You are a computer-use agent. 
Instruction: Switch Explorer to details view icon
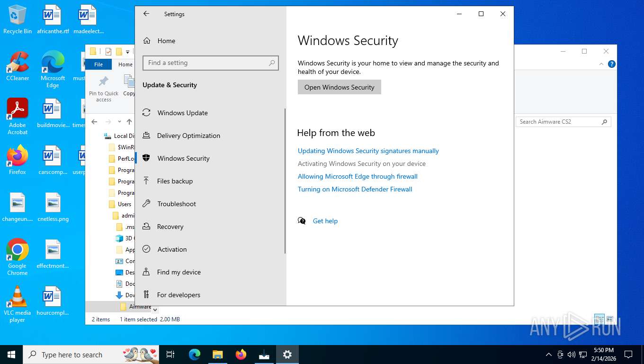click(599, 319)
